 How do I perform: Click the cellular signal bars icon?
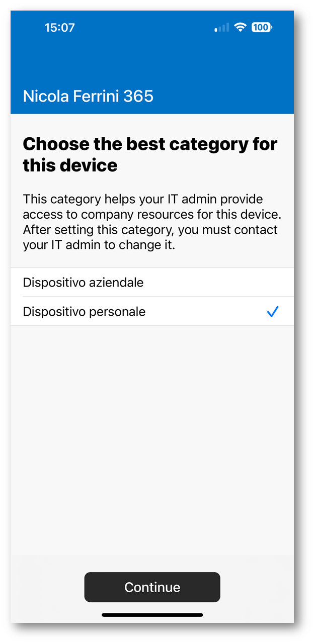pos(222,28)
